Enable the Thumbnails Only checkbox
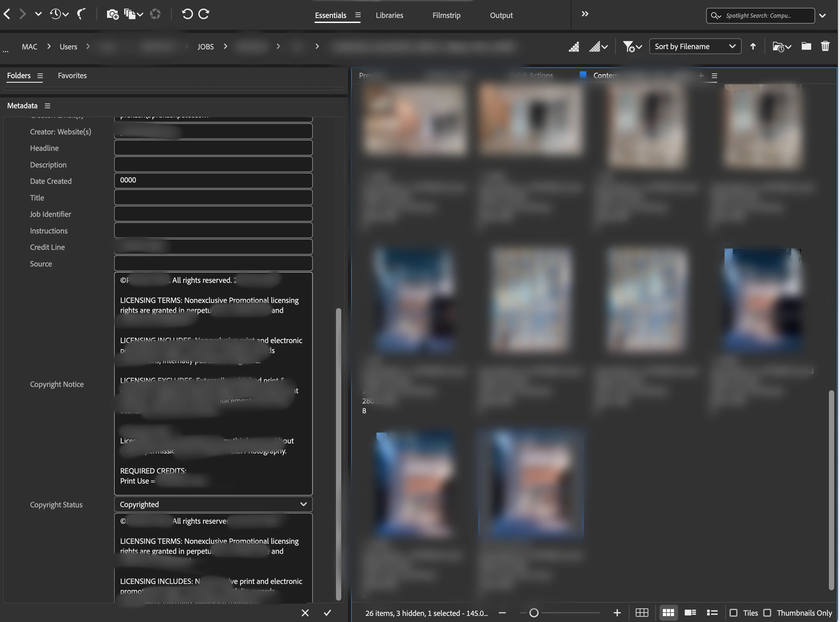The height and width of the screenshot is (622, 840). click(767, 612)
